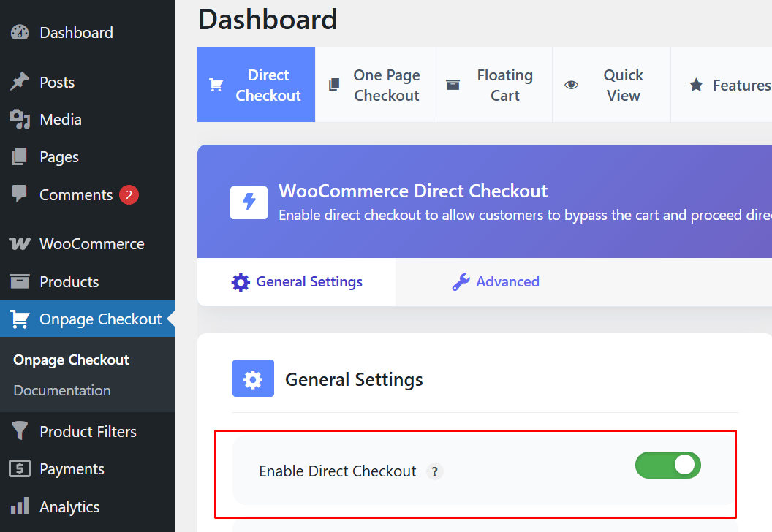Open Dashboard in the sidebar menu

[88, 32]
